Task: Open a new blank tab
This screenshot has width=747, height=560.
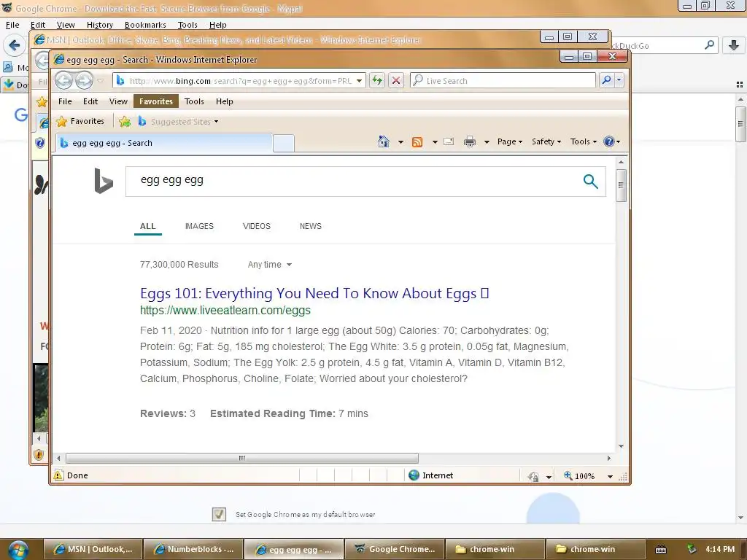Action: [x=284, y=144]
